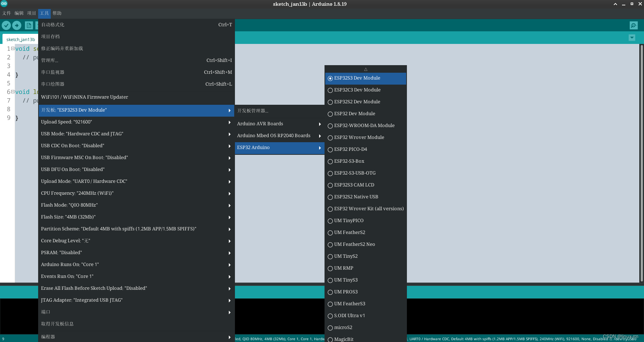Expand CPU Frequency submenu
Screen dimensions: 644x342
tap(136, 193)
